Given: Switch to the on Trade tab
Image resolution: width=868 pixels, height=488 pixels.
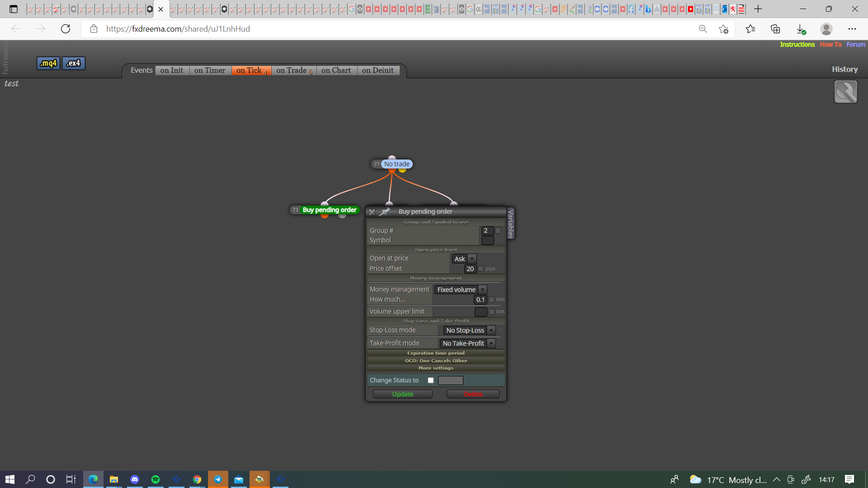Looking at the screenshot, I should [294, 70].
